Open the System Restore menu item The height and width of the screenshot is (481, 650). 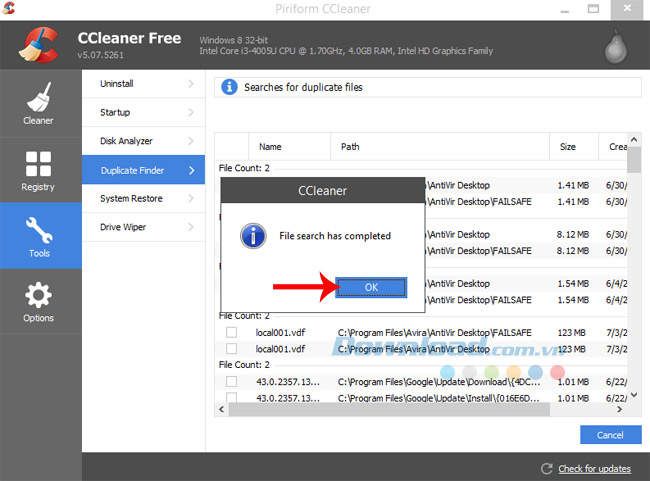tap(143, 199)
